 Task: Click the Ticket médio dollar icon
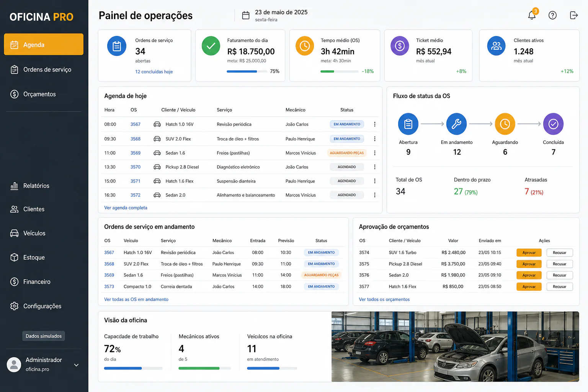(x=400, y=46)
